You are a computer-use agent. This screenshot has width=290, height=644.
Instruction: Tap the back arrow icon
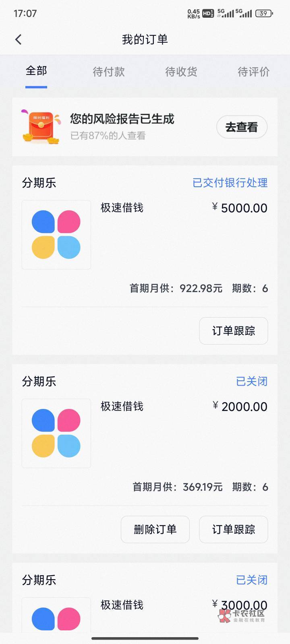[x=18, y=39]
